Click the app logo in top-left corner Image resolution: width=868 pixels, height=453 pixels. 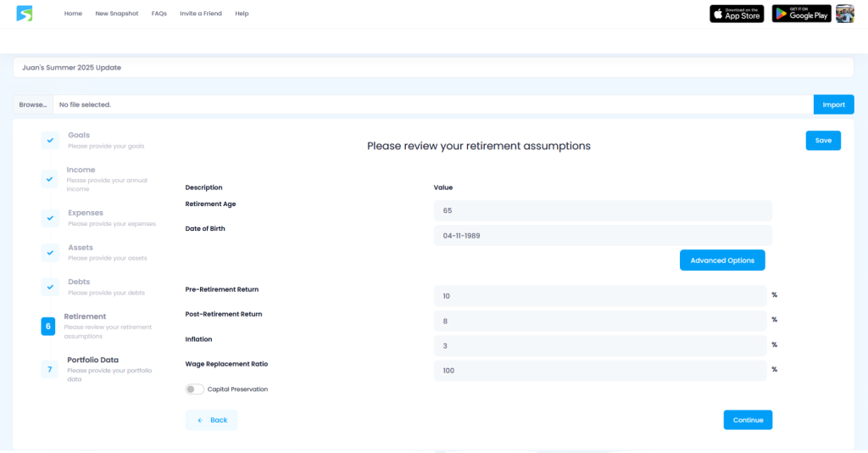[x=25, y=14]
